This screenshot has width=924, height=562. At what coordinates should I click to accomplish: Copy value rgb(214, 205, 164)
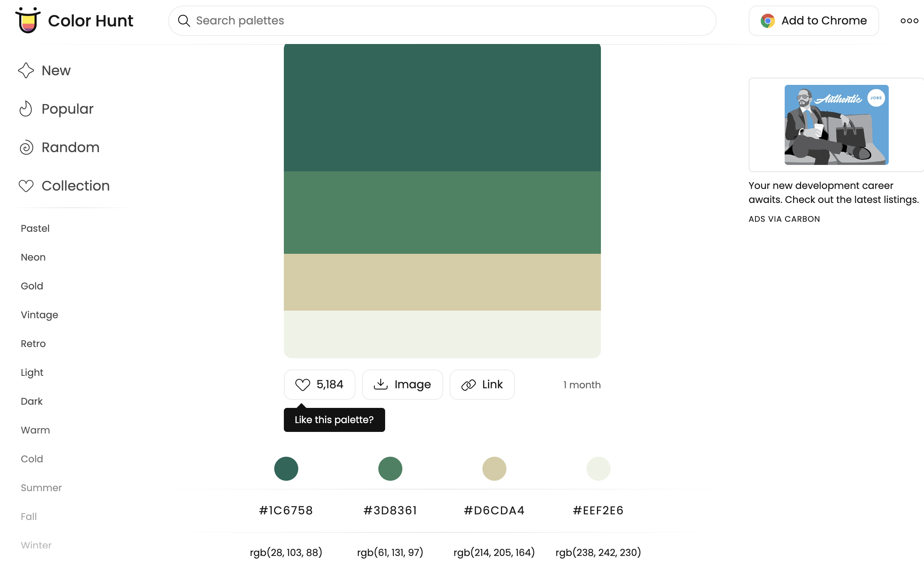(x=494, y=552)
